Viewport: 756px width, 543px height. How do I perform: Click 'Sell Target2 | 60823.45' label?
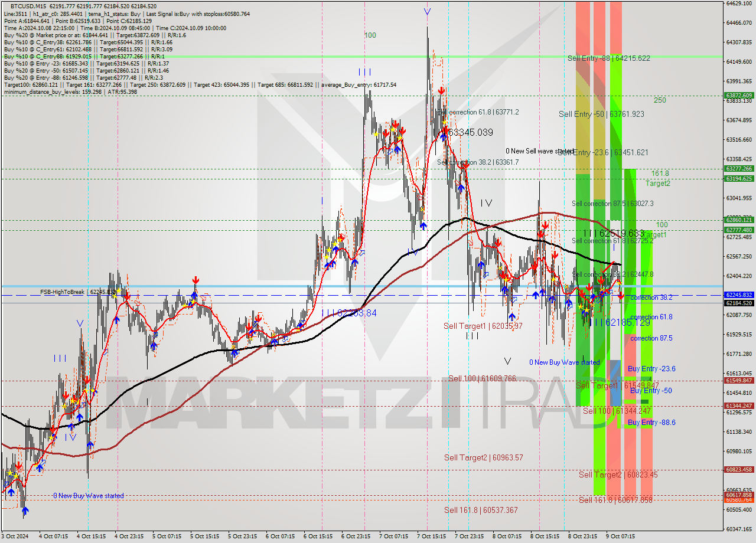click(x=618, y=475)
